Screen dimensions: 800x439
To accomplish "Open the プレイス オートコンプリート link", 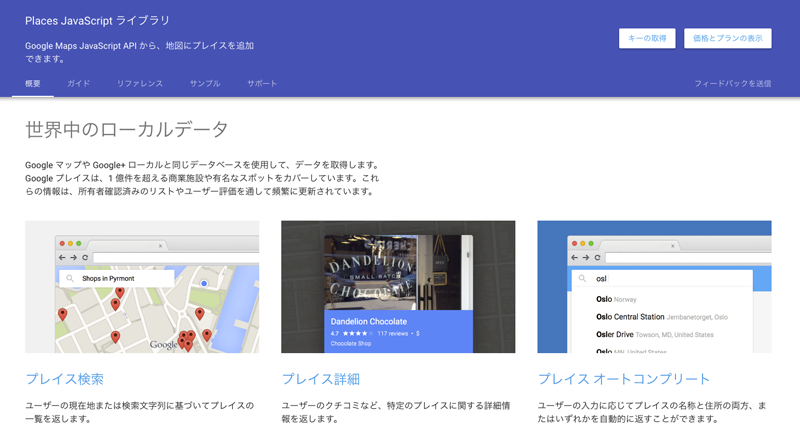I will pos(623,379).
